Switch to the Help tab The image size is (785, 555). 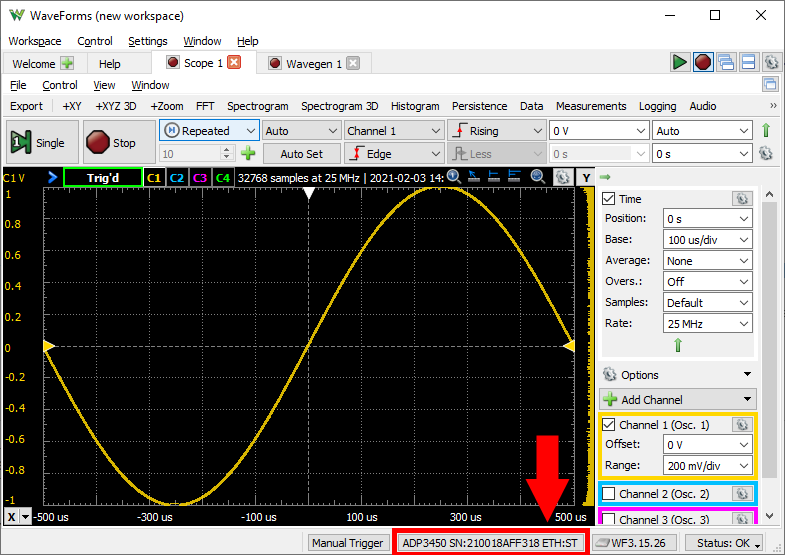click(x=109, y=64)
